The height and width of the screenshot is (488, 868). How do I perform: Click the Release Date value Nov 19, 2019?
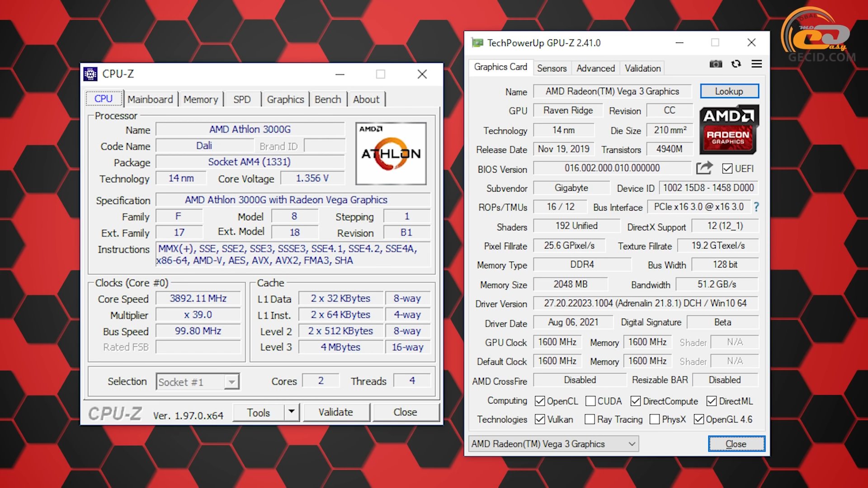(563, 149)
